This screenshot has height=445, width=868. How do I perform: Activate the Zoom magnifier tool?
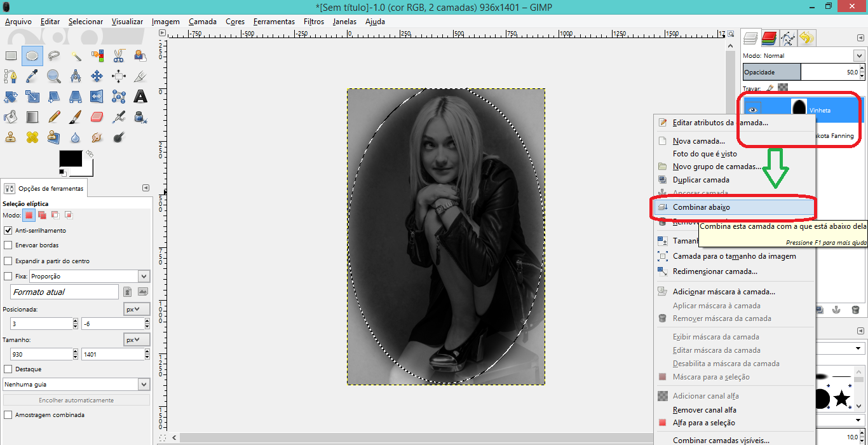coord(54,76)
